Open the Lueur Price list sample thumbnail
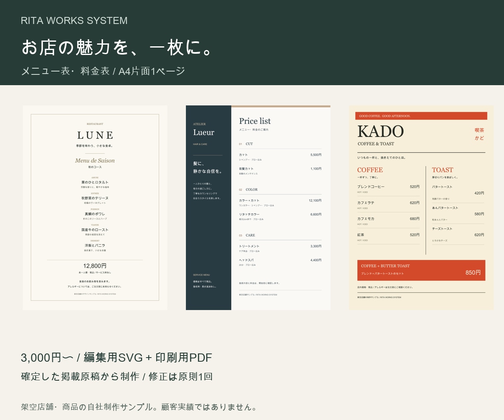This screenshot has height=420, width=504. (x=258, y=208)
